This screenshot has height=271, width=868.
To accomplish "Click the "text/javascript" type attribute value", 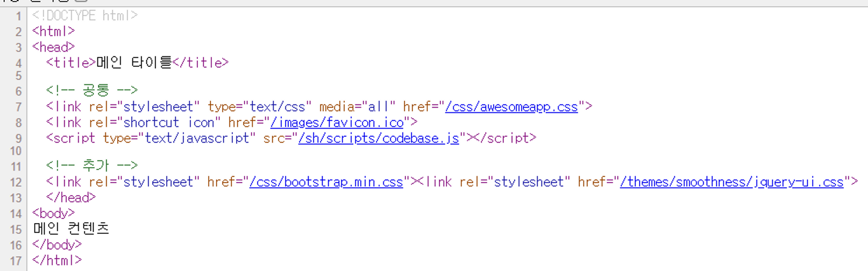I will tap(197, 138).
